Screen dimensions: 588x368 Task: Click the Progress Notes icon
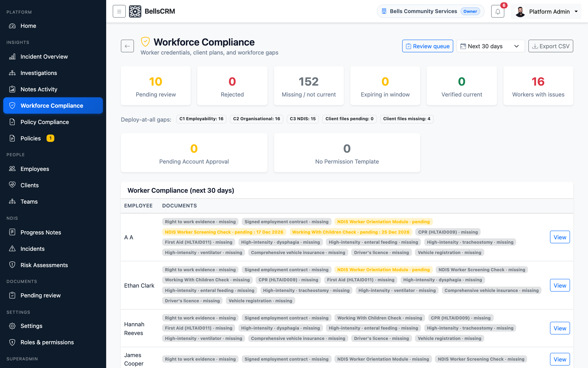[x=12, y=232]
